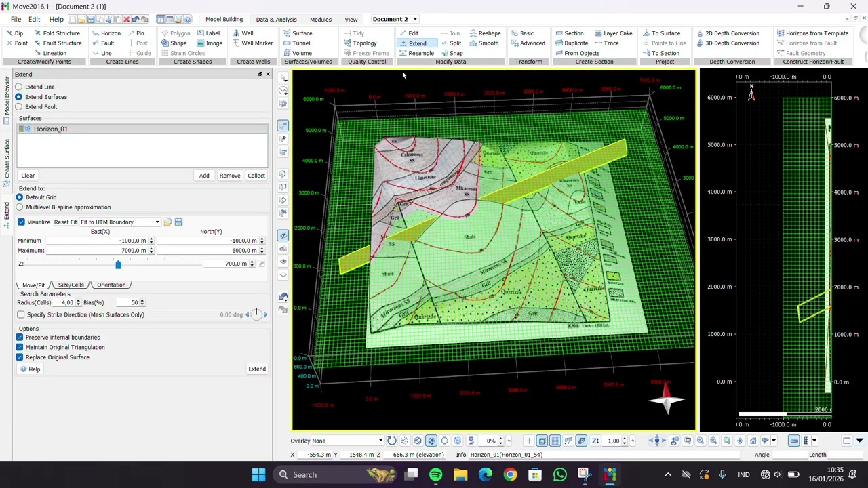Image resolution: width=868 pixels, height=488 pixels.
Task: Launch 2D Depth Conversion
Action: [x=728, y=33]
